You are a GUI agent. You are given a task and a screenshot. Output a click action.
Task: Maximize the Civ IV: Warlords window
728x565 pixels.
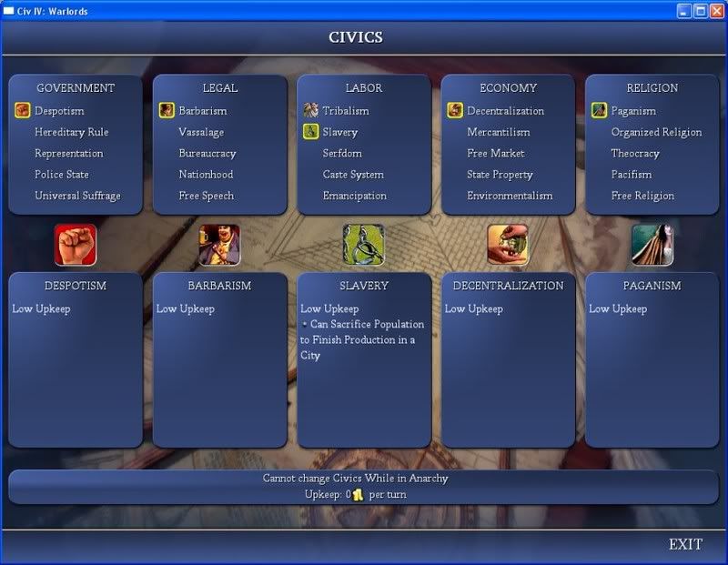(701, 11)
